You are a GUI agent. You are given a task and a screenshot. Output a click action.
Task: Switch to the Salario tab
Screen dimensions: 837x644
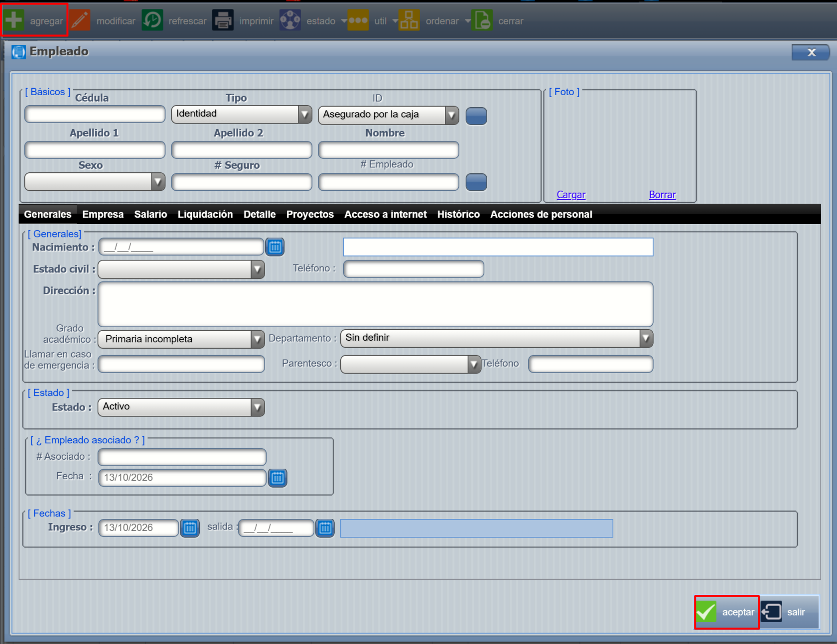[150, 214]
